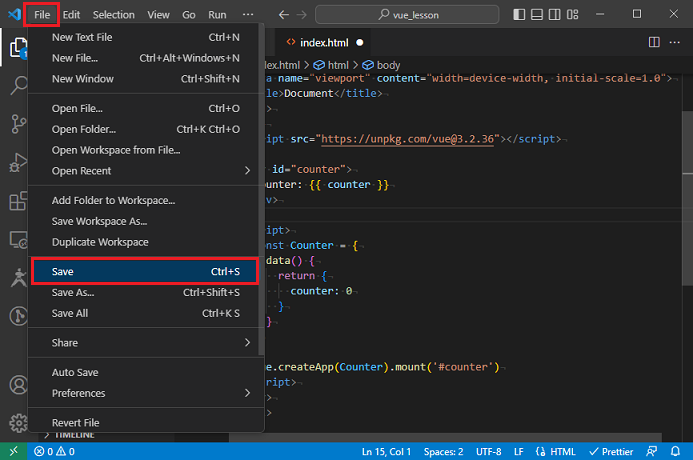
Task: Toggle the primary side bar layout icon
Action: [519, 15]
